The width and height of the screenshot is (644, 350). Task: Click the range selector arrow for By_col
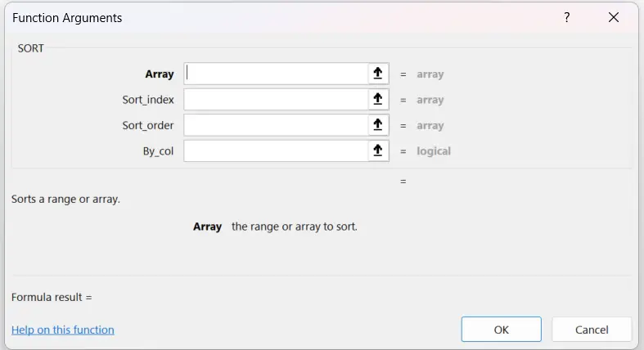pos(378,150)
